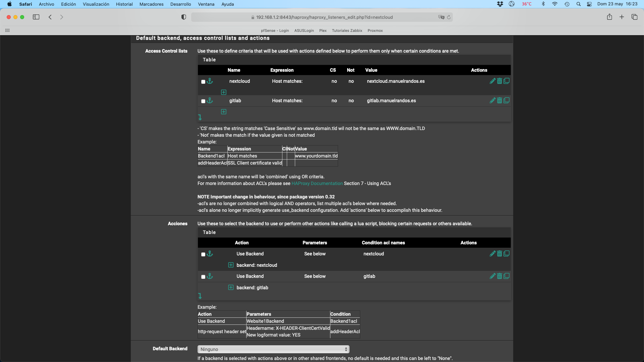Delete the Use Backend nextcloud action
Screen dimensions: 644x362
(x=499, y=254)
